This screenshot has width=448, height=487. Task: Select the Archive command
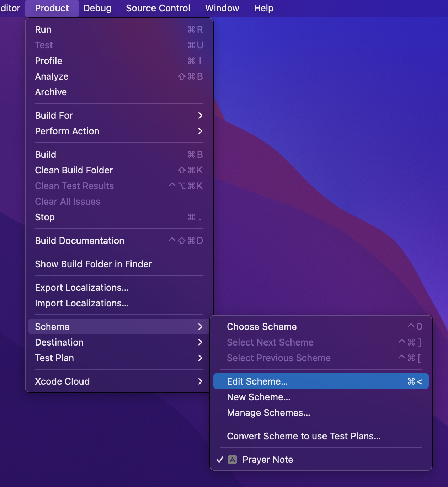[x=119, y=92]
